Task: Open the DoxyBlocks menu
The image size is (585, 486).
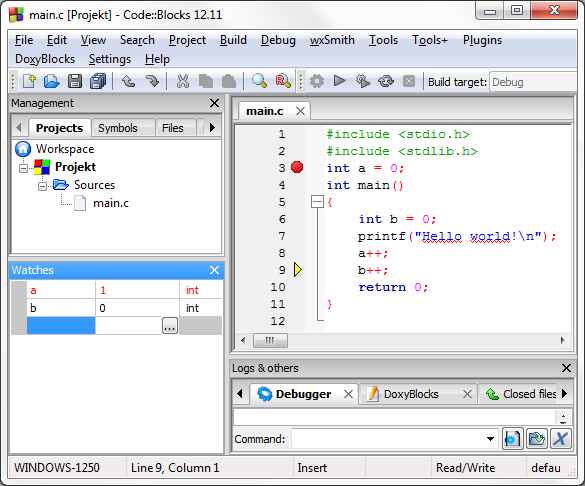Action: pos(45,59)
